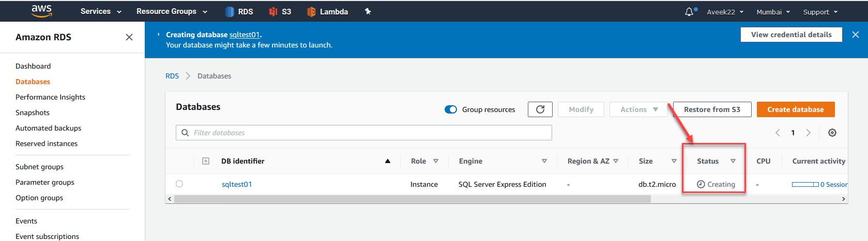The height and width of the screenshot is (241, 868).
Task: Open the Services dropdown menu
Action: [x=101, y=11]
